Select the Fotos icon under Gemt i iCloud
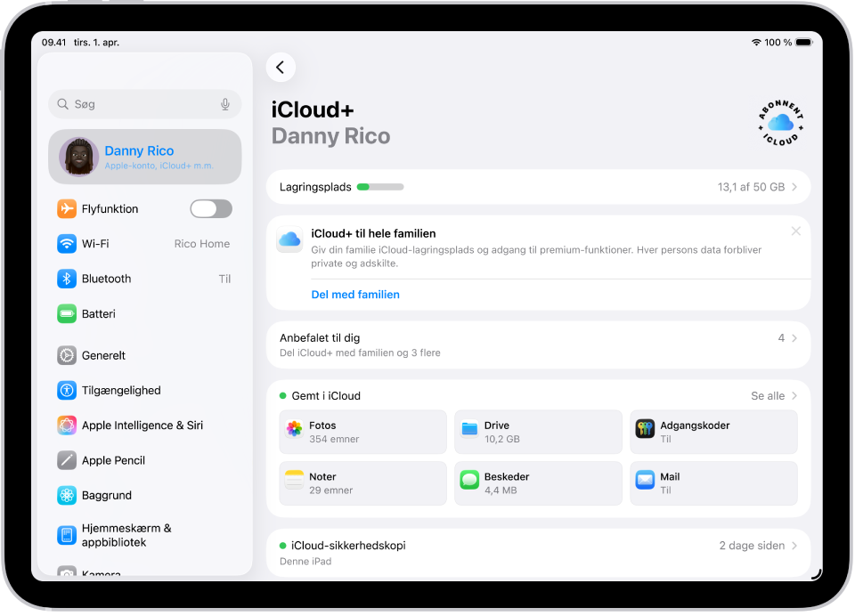The height and width of the screenshot is (616, 855). [295, 428]
